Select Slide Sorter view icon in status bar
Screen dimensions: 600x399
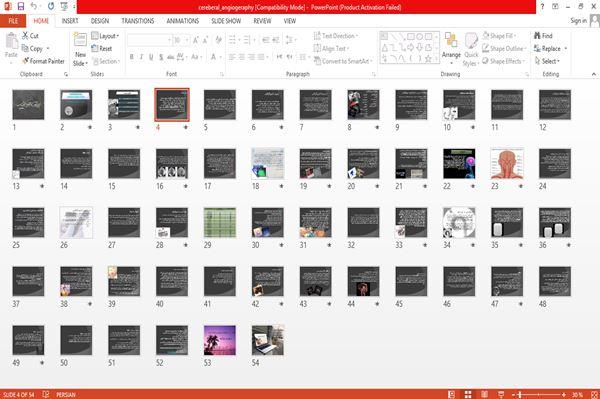click(468, 394)
